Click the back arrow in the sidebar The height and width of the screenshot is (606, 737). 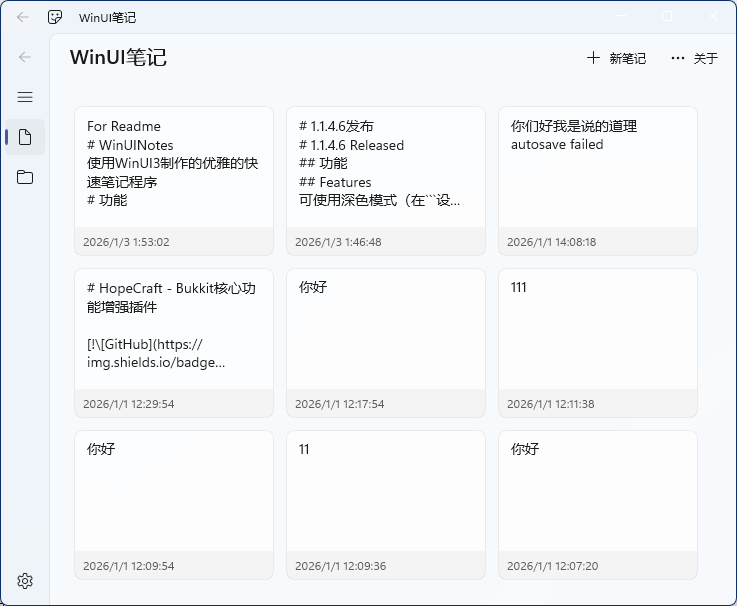click(x=25, y=57)
